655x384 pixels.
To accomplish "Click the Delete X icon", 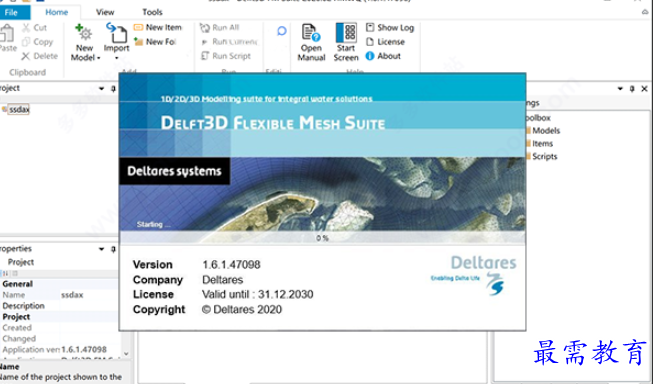I will pyautogui.click(x=26, y=56).
